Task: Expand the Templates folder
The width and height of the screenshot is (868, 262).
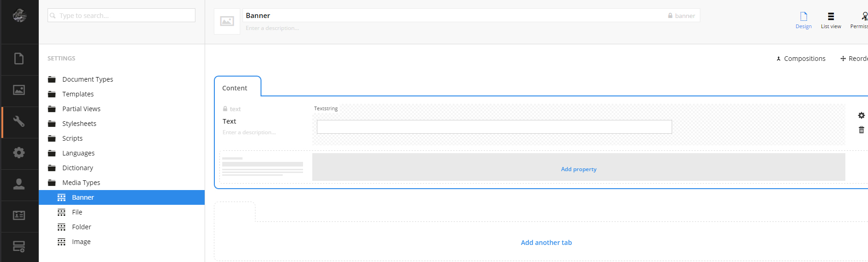Action: pos(78,94)
